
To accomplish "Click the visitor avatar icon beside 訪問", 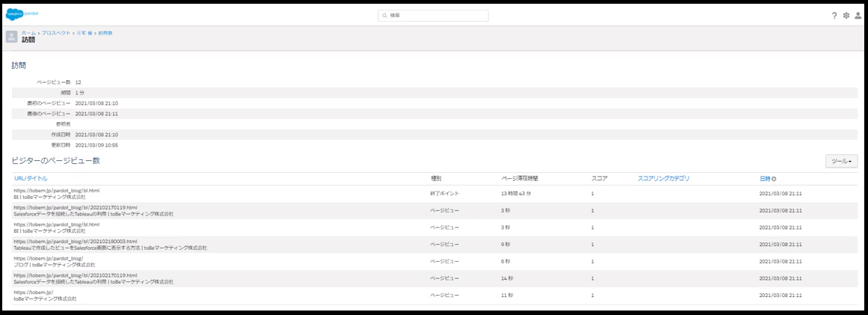I will [x=12, y=37].
